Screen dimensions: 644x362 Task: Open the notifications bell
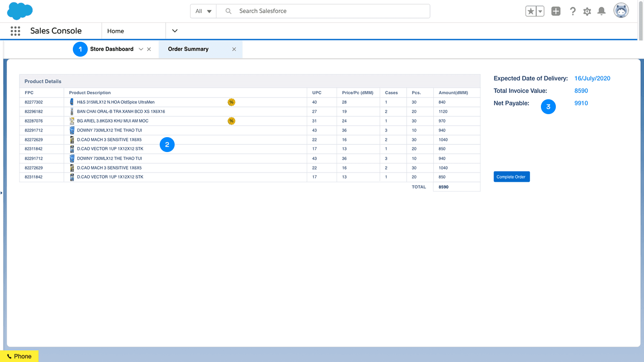(x=601, y=11)
